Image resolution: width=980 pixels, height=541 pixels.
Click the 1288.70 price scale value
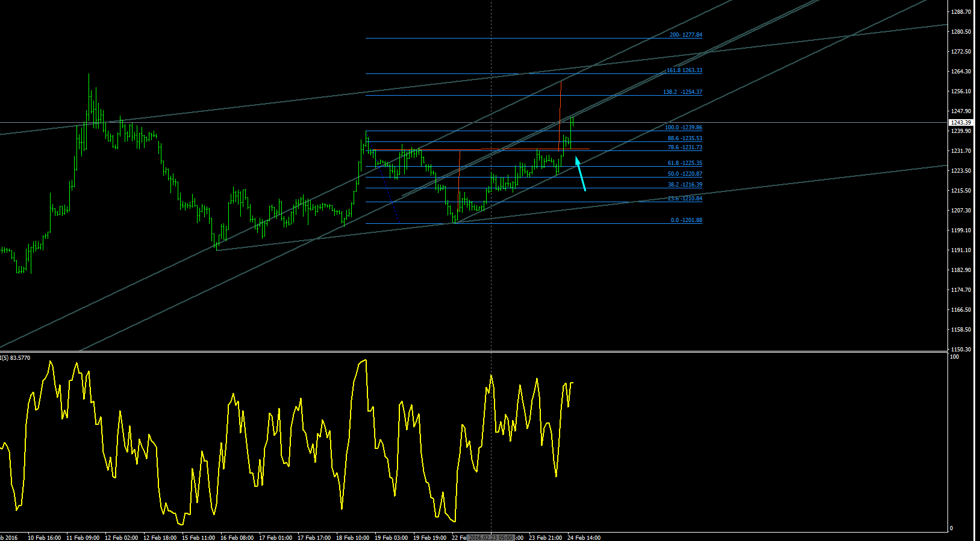click(x=961, y=12)
